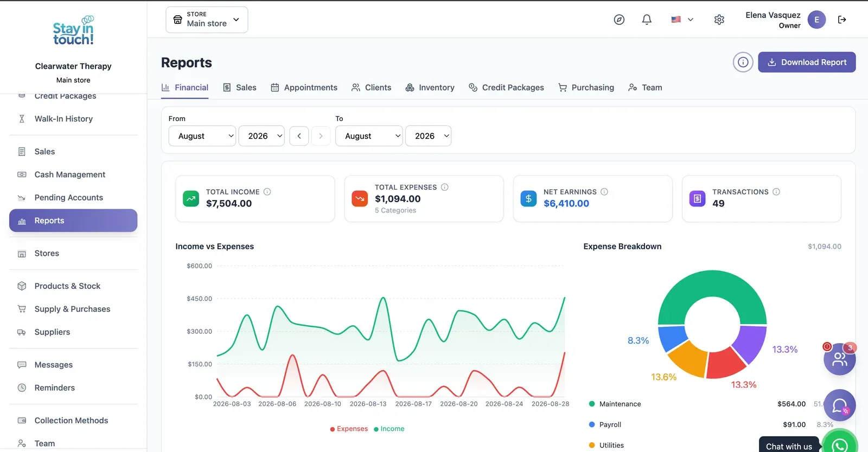
Task: Switch to the Appointments tab
Action: click(304, 87)
